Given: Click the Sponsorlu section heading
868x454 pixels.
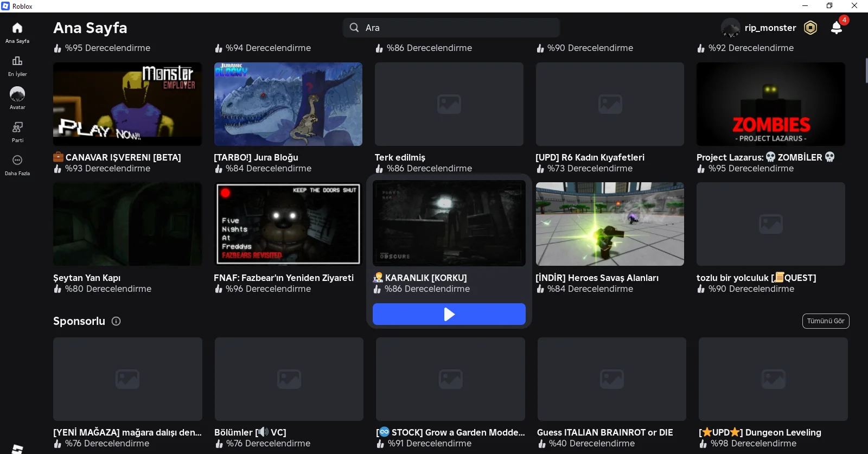Looking at the screenshot, I should tap(79, 321).
